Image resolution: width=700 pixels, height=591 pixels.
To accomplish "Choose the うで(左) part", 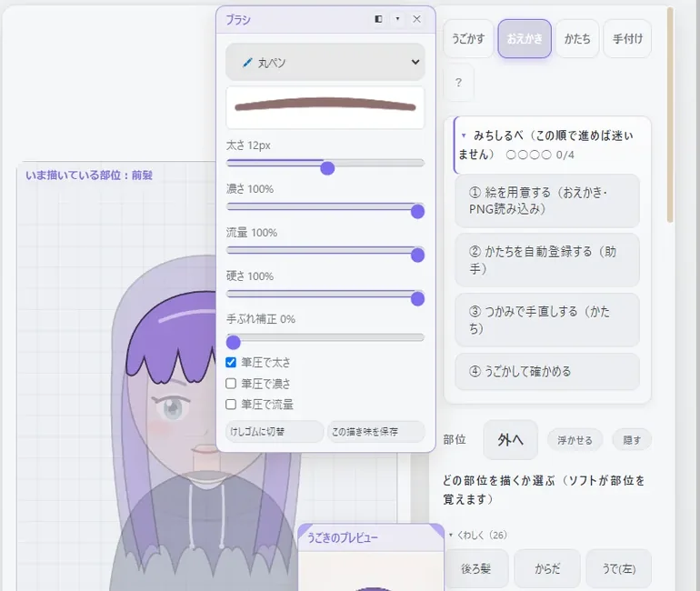I will pyautogui.click(x=619, y=568).
